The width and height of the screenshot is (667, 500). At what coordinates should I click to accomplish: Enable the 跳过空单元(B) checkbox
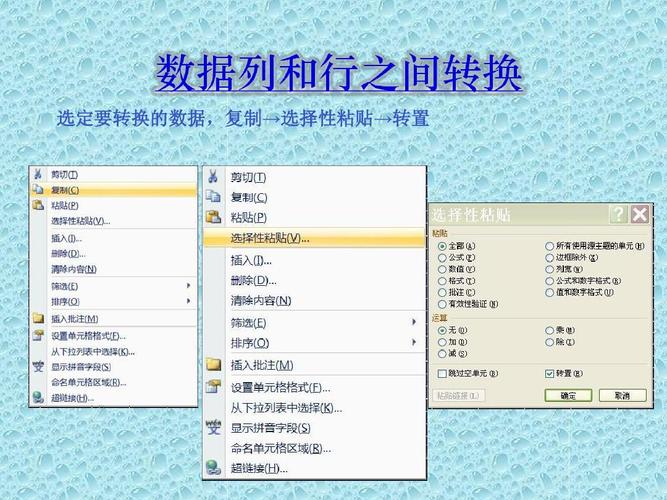[x=442, y=374]
